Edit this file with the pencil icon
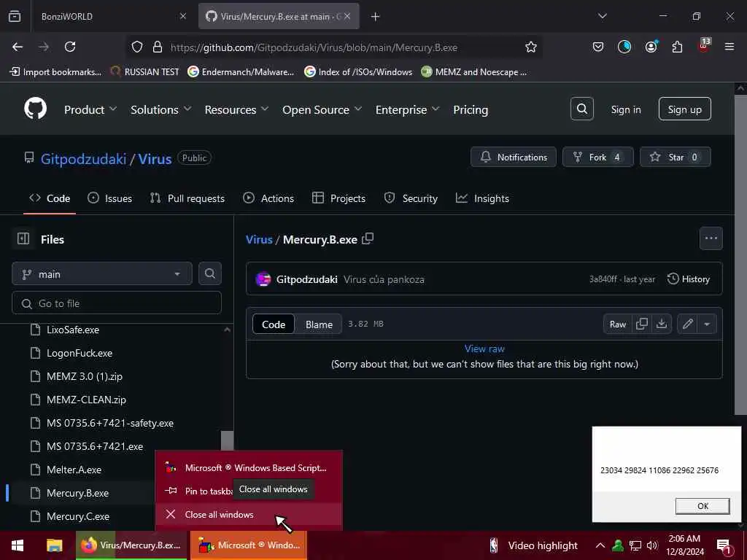This screenshot has height=560, width=747. tap(687, 324)
